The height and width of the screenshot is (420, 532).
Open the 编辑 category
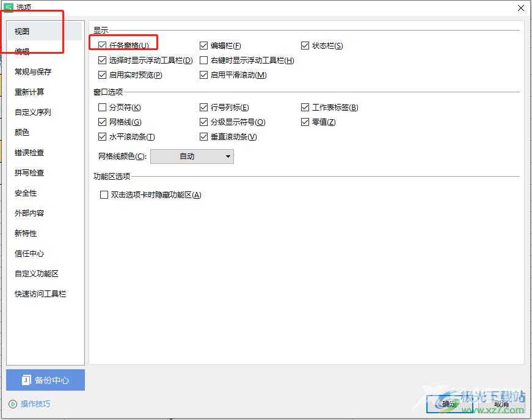tap(45, 51)
